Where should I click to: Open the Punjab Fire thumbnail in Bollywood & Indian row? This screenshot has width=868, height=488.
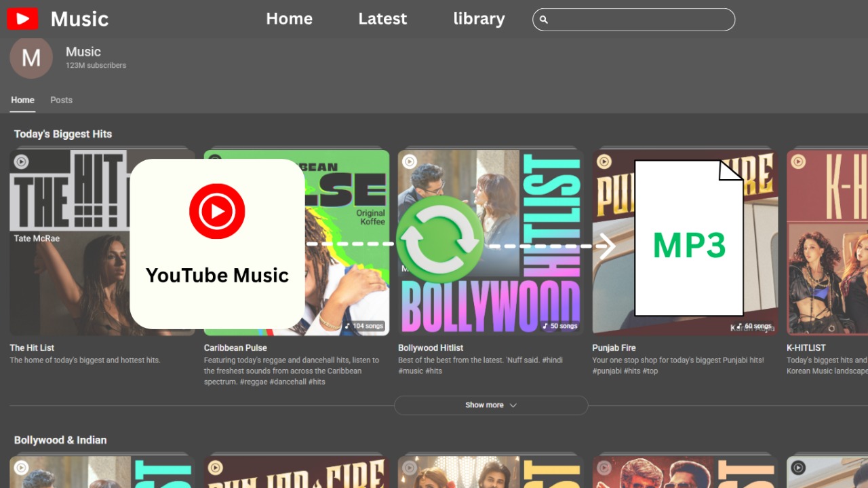pos(296,472)
